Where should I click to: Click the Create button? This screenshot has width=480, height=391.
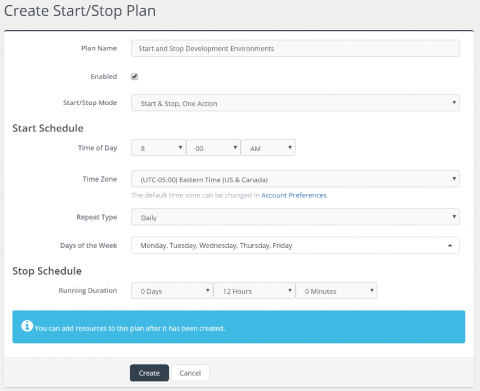[149, 373]
